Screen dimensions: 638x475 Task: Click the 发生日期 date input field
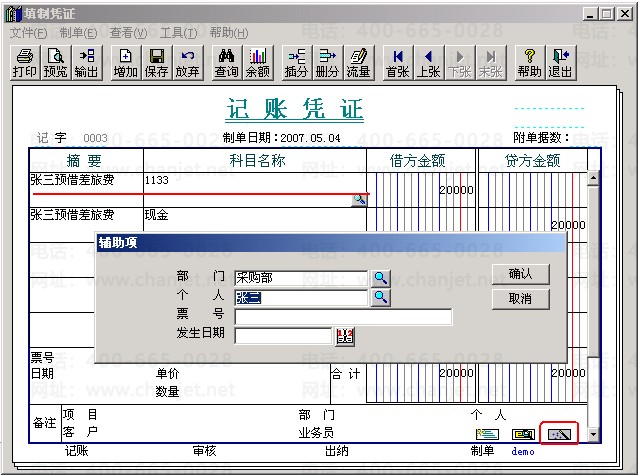click(283, 336)
